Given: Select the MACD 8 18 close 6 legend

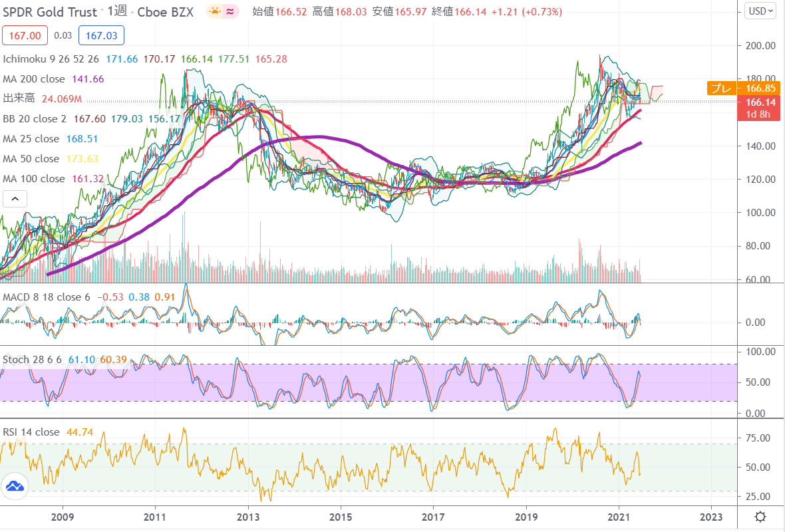Looking at the screenshot, I should pos(47,297).
